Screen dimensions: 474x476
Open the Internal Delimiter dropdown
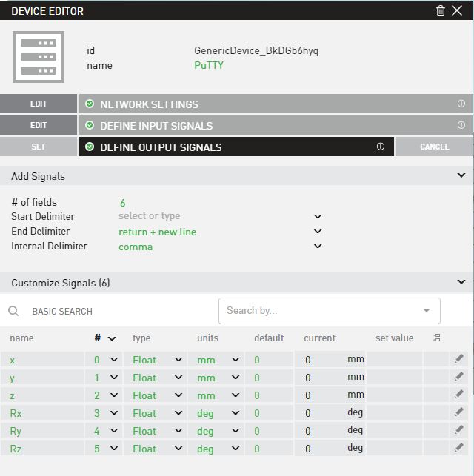coord(318,247)
